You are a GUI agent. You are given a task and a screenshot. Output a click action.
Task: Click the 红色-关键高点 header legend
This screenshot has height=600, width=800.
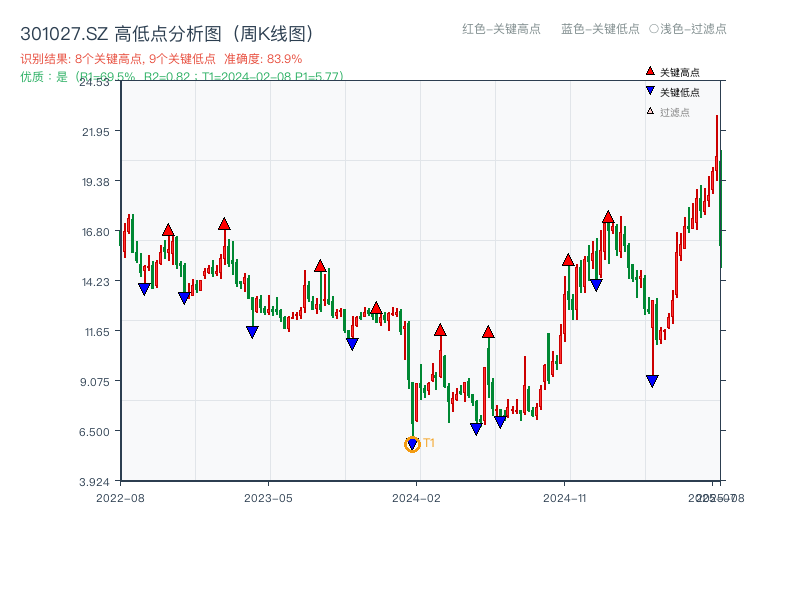pyautogui.click(x=501, y=29)
